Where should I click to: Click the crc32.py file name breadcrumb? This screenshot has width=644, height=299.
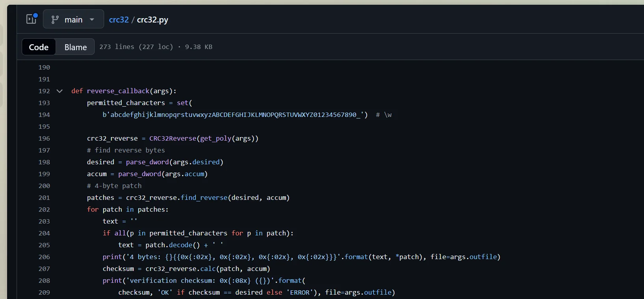[152, 20]
